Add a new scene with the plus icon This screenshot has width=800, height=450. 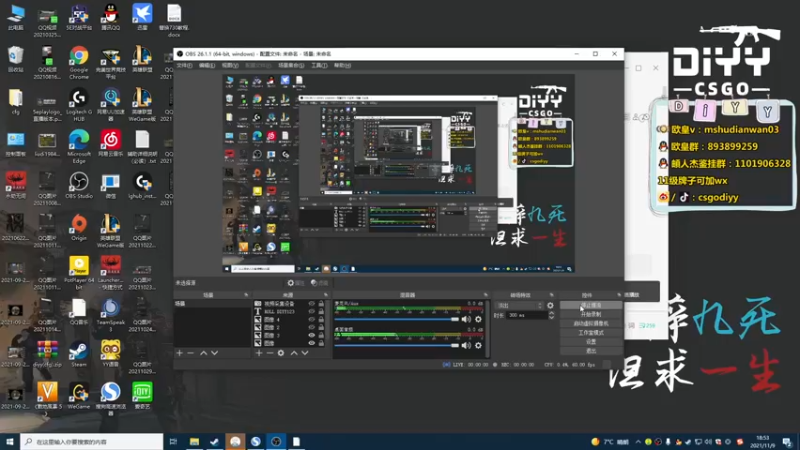tap(179, 353)
